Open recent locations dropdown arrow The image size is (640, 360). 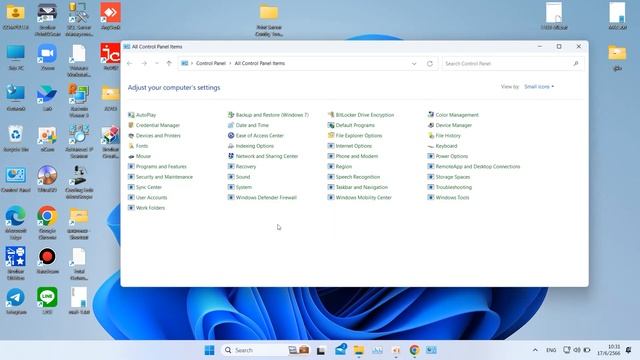point(157,64)
